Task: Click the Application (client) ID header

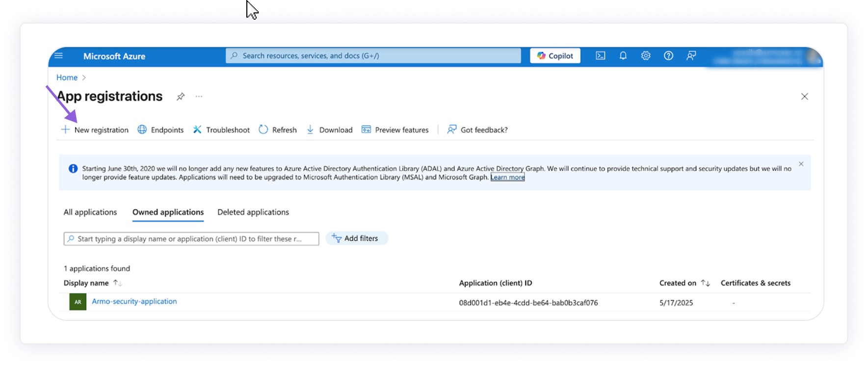Action: 496,283
